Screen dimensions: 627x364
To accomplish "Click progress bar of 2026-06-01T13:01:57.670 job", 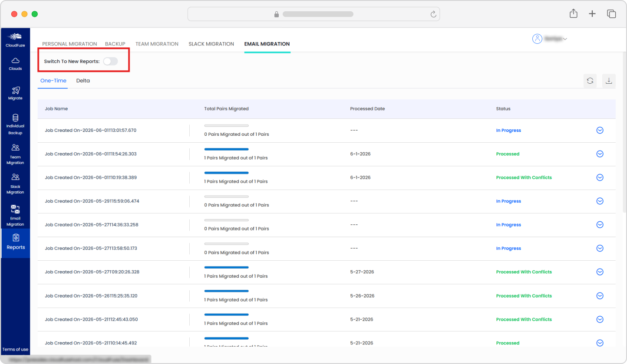I will [227, 126].
